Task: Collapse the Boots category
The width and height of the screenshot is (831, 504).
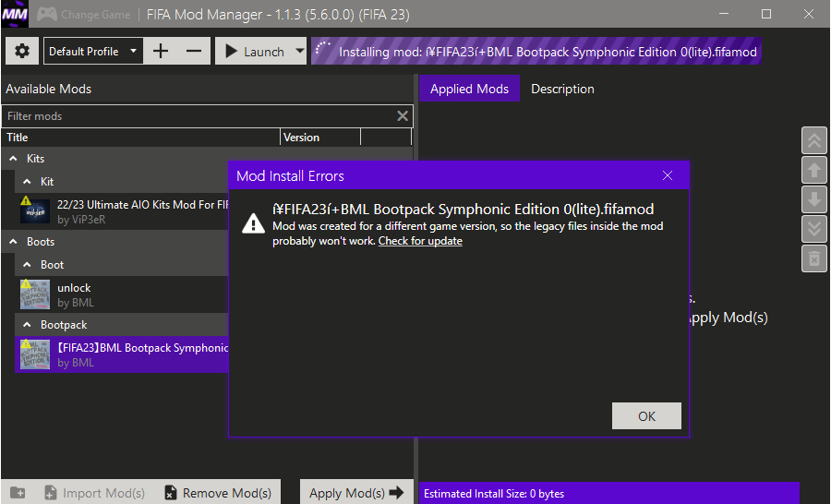Action: pos(13,242)
